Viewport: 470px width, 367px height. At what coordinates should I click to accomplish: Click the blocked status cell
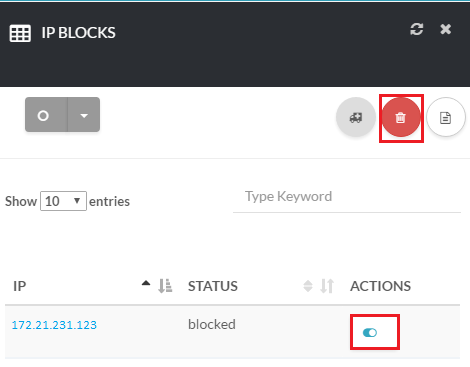point(212,324)
